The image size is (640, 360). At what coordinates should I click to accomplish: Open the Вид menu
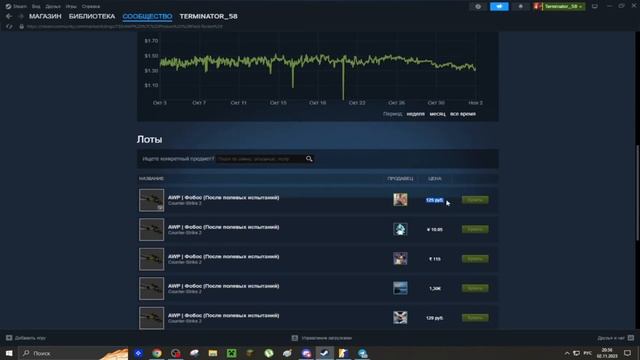36,7
